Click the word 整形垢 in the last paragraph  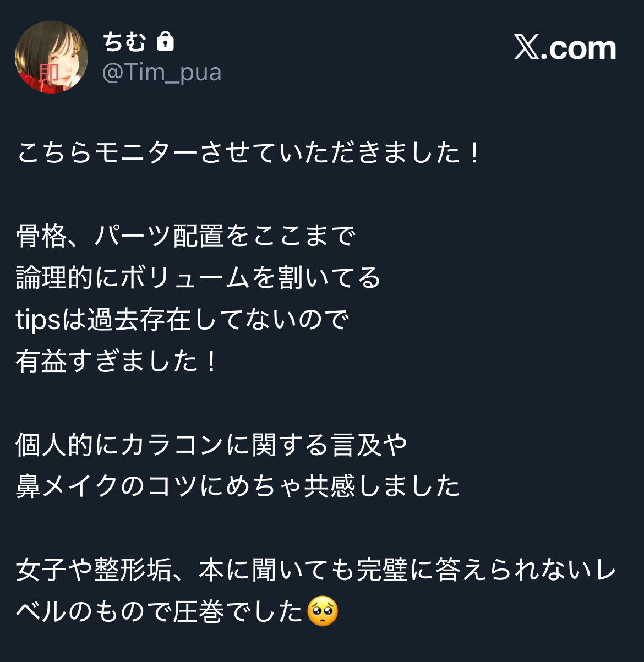click(133, 570)
